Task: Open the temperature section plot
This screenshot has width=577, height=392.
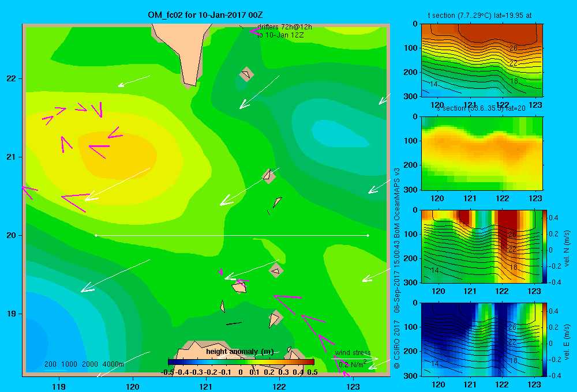Action: (x=482, y=61)
